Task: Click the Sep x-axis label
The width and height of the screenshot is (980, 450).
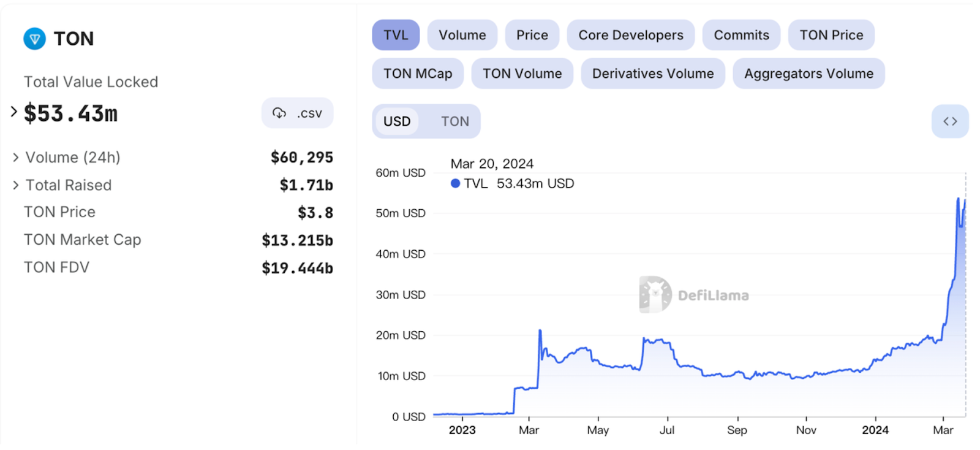Action: click(x=737, y=430)
